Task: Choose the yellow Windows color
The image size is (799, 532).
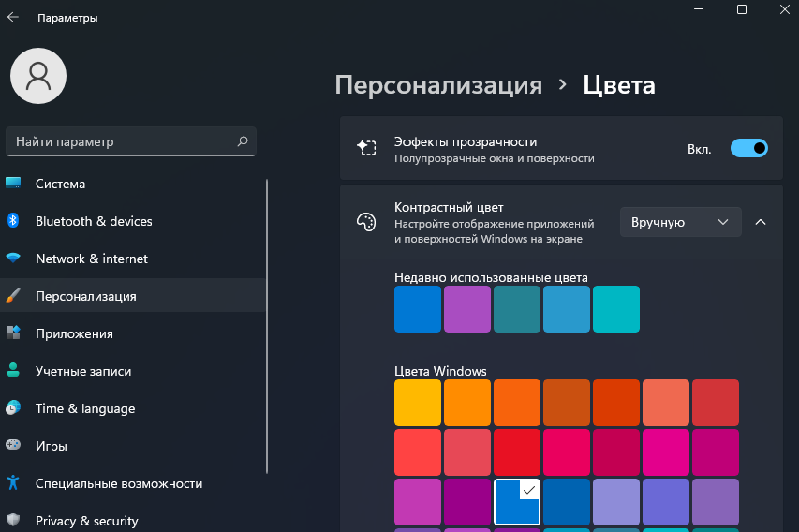Action: [418, 403]
